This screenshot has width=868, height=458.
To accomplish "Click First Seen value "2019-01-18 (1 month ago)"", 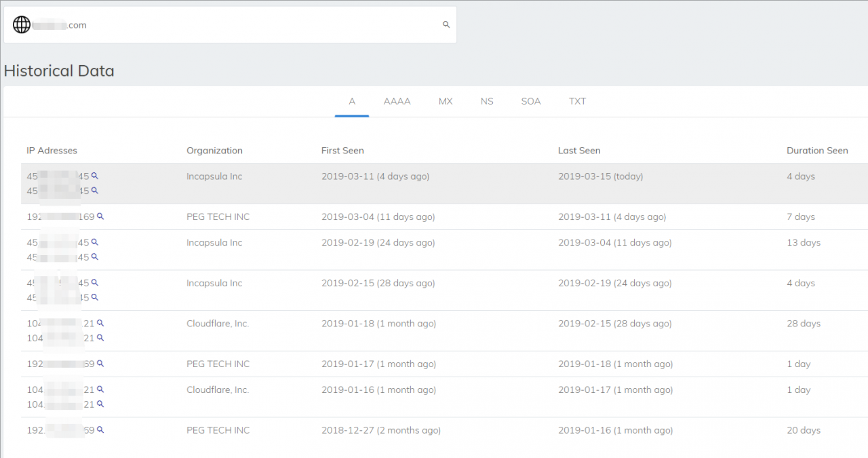I will point(379,324).
